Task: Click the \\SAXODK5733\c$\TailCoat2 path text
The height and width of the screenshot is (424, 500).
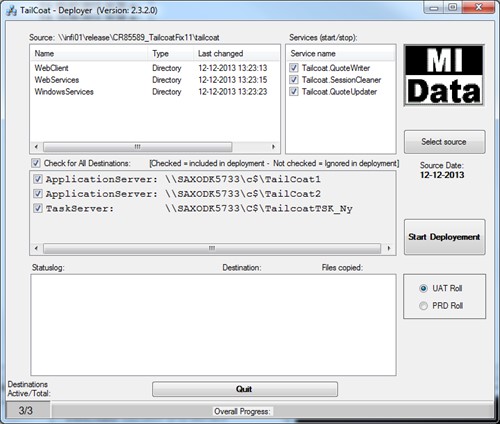Action: pos(243,194)
